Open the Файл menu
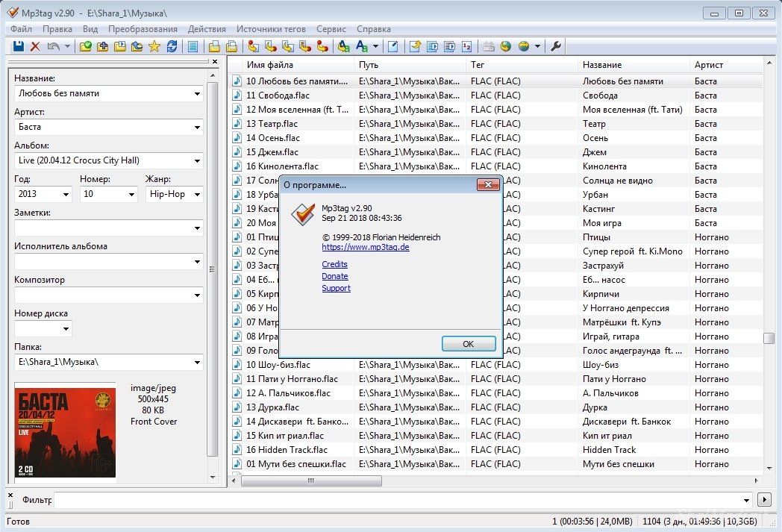 coord(21,29)
